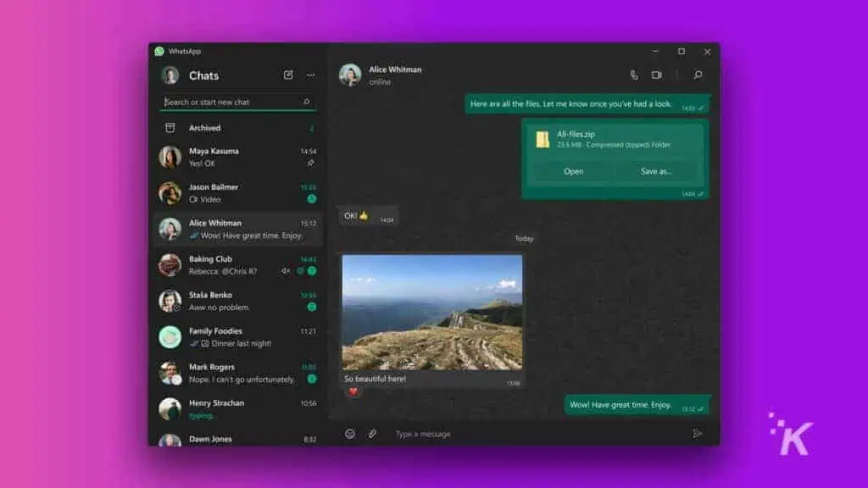Open the Mark Rogers chat
The height and width of the screenshot is (488, 868).
point(238,373)
